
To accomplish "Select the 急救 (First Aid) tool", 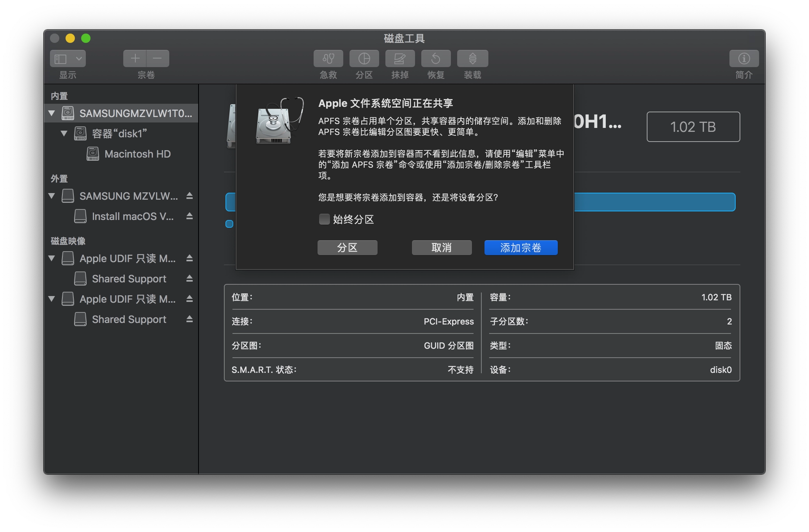I will click(327, 58).
